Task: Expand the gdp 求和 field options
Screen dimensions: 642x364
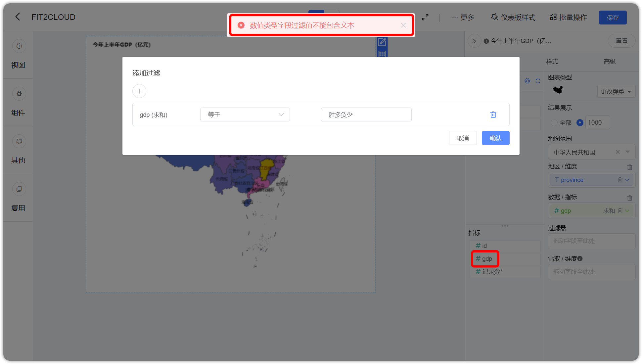Action: point(627,210)
